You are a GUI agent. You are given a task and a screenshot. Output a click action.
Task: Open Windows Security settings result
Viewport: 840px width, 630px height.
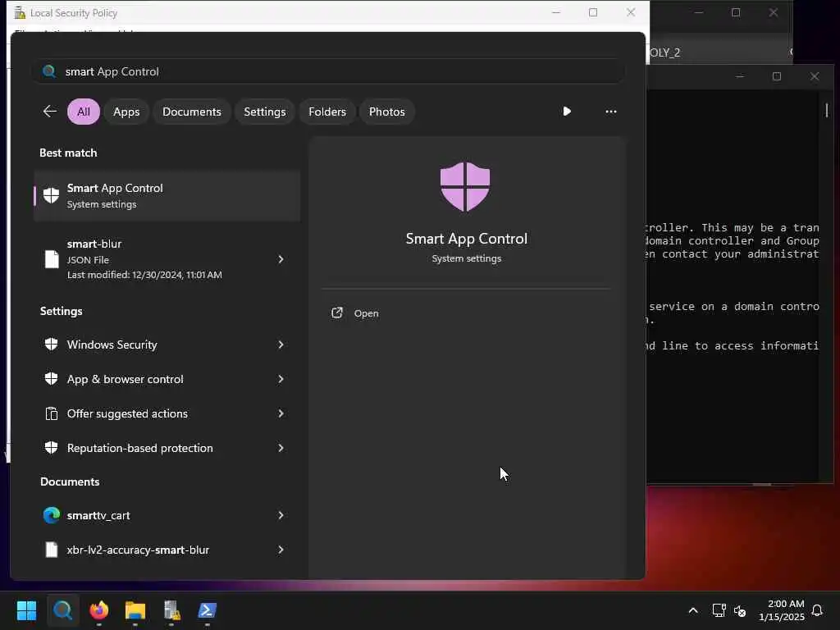(167, 345)
